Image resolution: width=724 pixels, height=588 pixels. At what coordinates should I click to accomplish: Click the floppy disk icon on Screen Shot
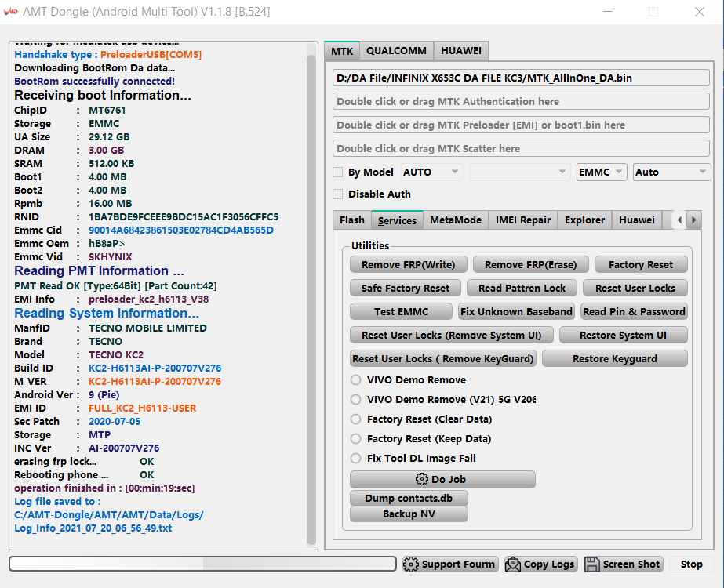click(x=592, y=564)
